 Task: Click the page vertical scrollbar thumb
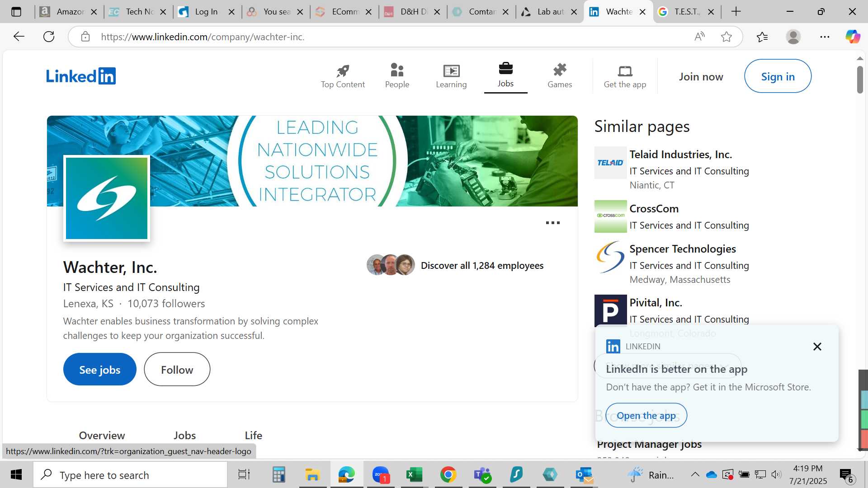coord(860,80)
